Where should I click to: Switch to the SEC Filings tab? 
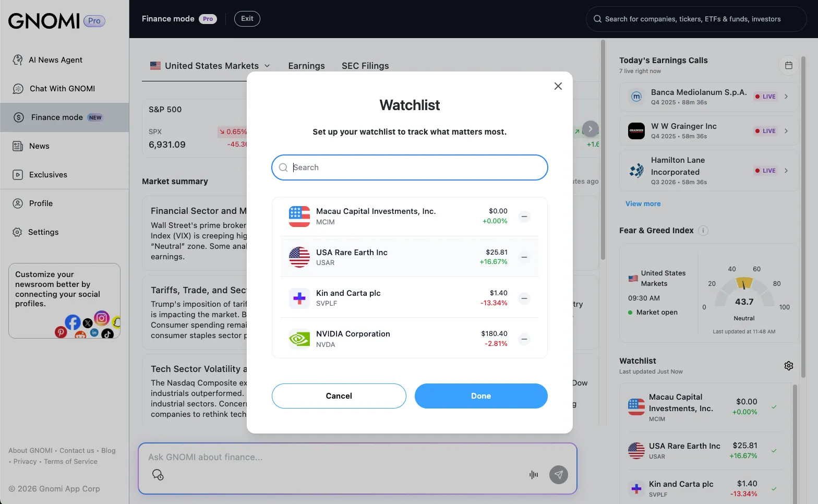[365, 66]
